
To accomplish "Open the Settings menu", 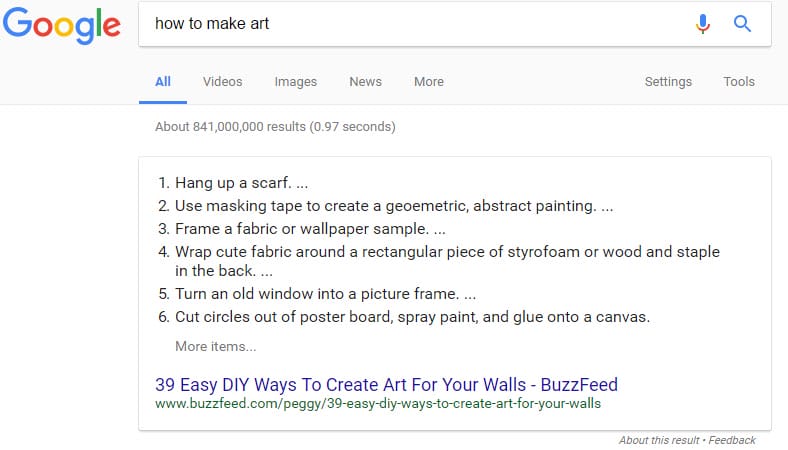I will 668,82.
